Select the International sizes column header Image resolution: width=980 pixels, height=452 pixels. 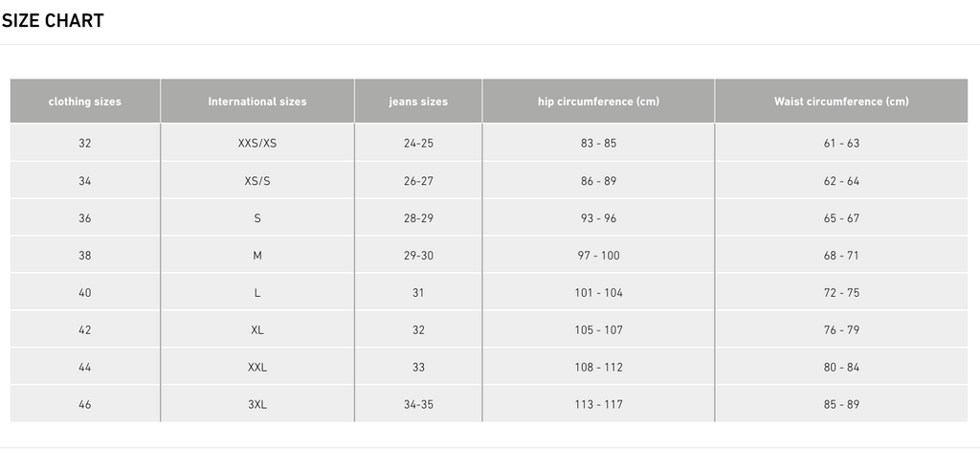click(x=257, y=102)
